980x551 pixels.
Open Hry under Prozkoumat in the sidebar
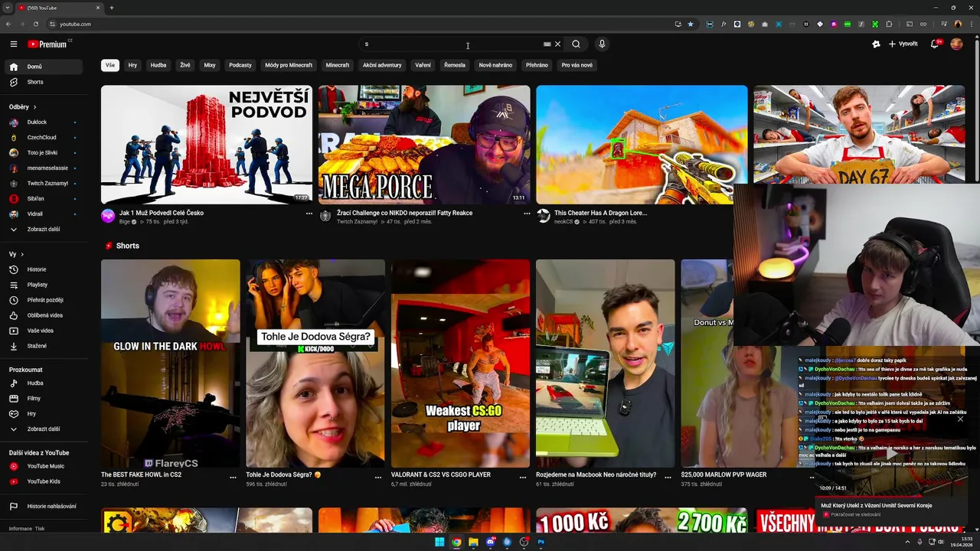click(x=43, y=413)
